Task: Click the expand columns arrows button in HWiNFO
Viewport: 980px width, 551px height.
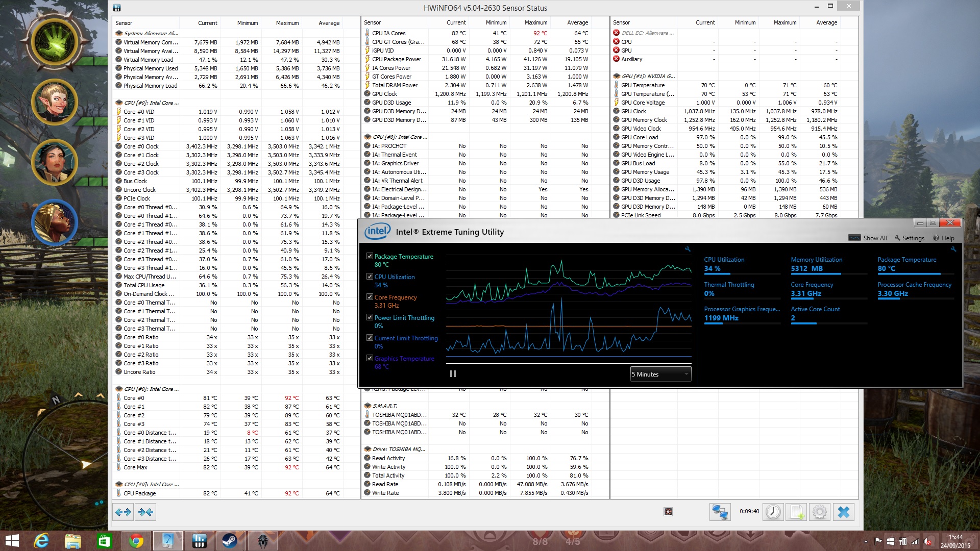Action: click(123, 512)
